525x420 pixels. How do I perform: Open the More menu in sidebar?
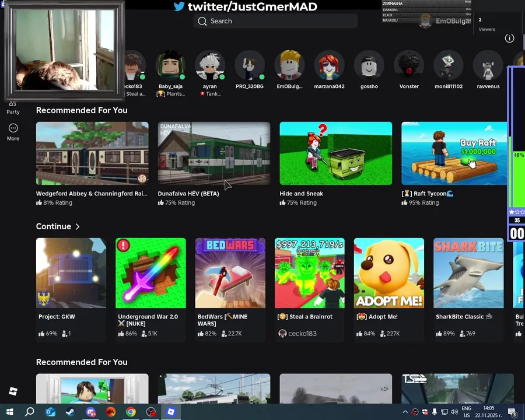tap(13, 132)
